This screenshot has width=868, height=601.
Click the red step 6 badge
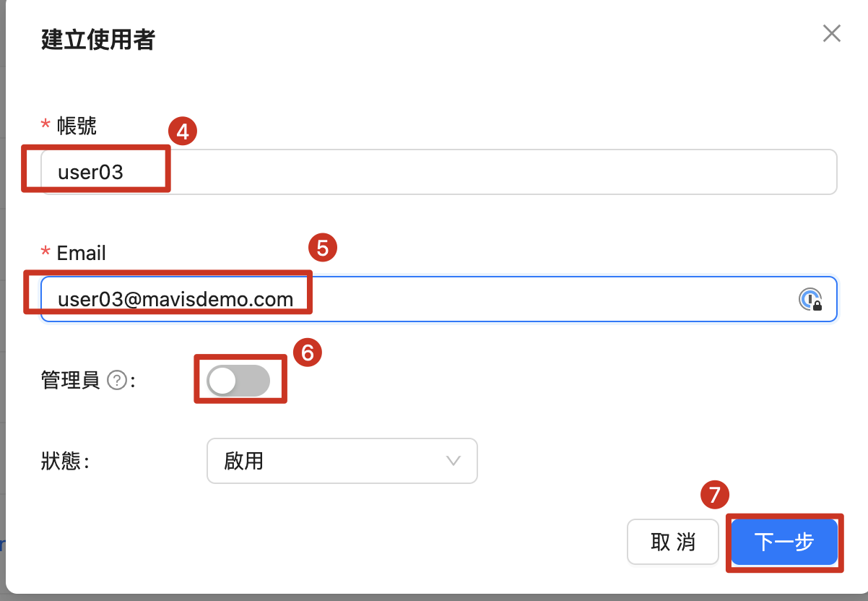click(x=307, y=353)
